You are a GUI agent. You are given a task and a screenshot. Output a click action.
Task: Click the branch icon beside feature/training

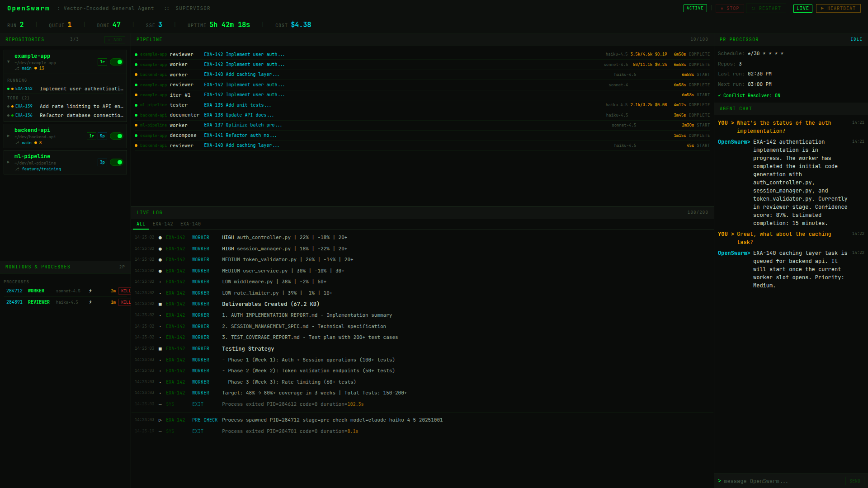pyautogui.click(x=18, y=169)
